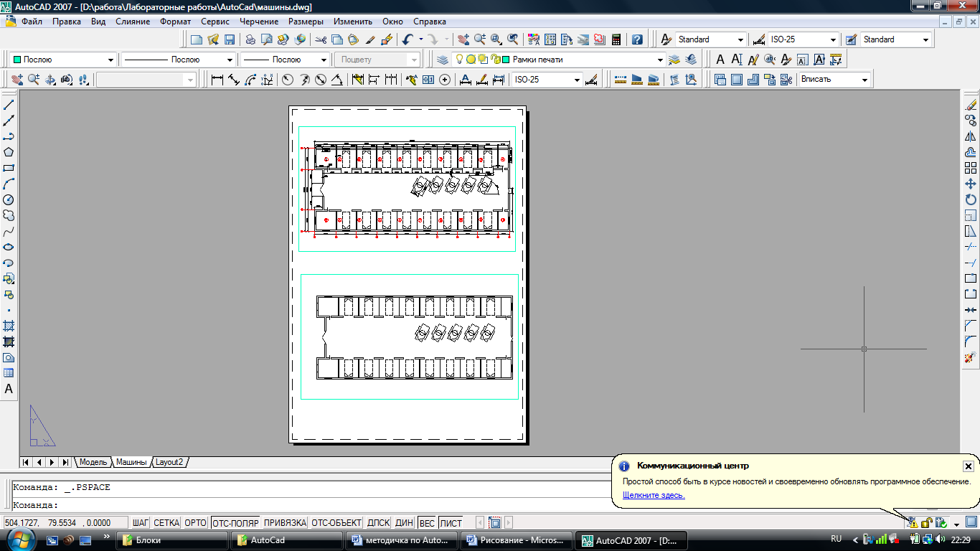
Task: Save the drawing using the floppy disk icon
Action: 230,39
